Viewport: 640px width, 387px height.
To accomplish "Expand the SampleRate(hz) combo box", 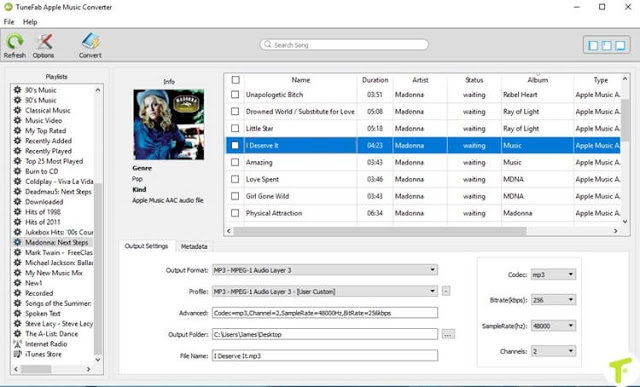I will click(x=553, y=326).
